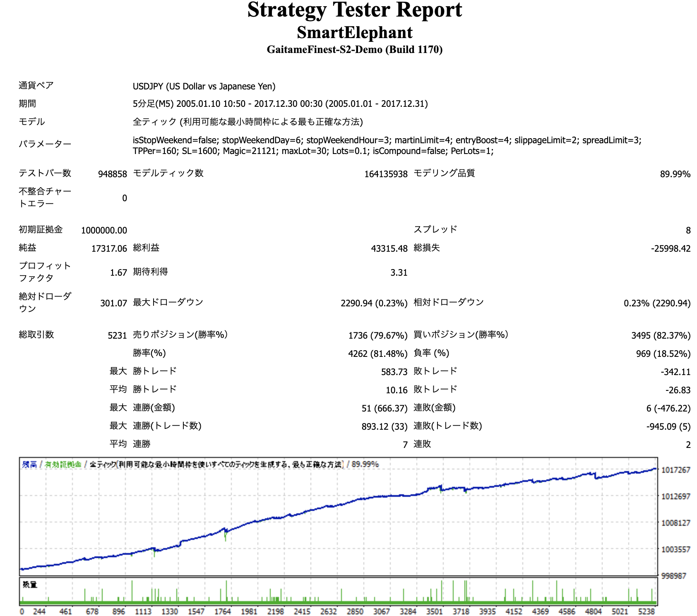Select the value "-945.09 (5)"

point(668,426)
